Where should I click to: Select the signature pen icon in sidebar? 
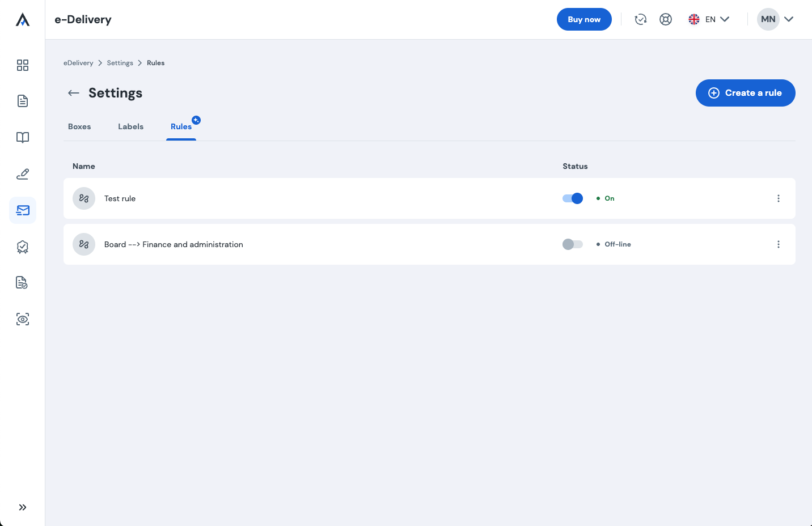click(x=23, y=174)
